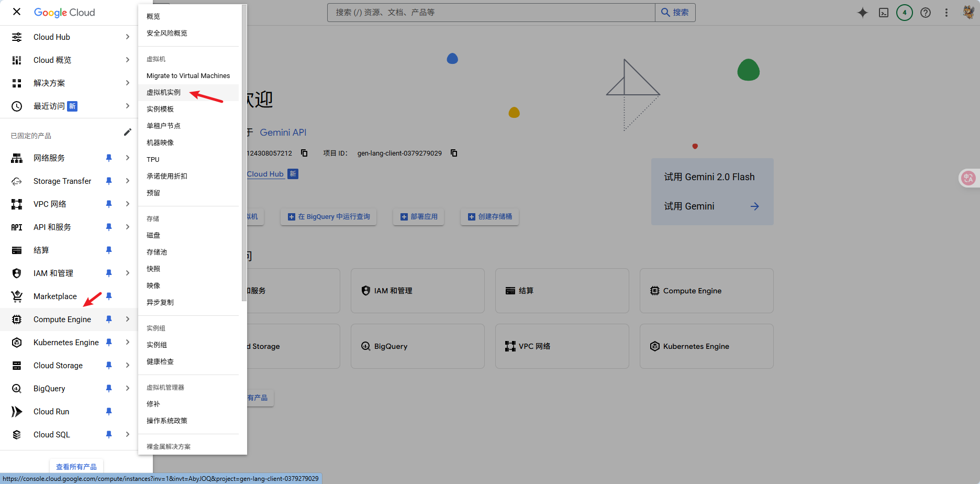The image size is (980, 484).
Task: Activate Cloud Shell terminal icon
Action: tap(884, 13)
